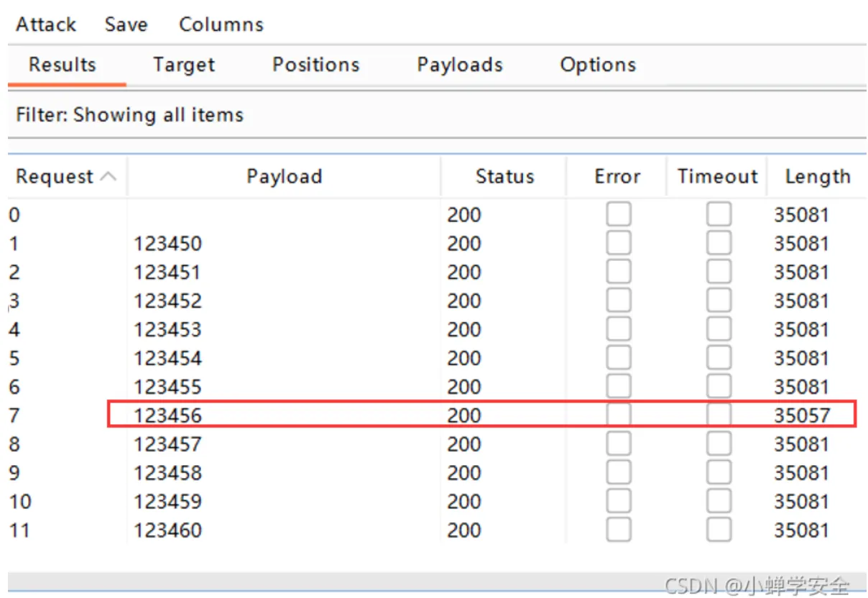The image size is (868, 598).
Task: Open the Payloads tab
Action: [x=460, y=65]
